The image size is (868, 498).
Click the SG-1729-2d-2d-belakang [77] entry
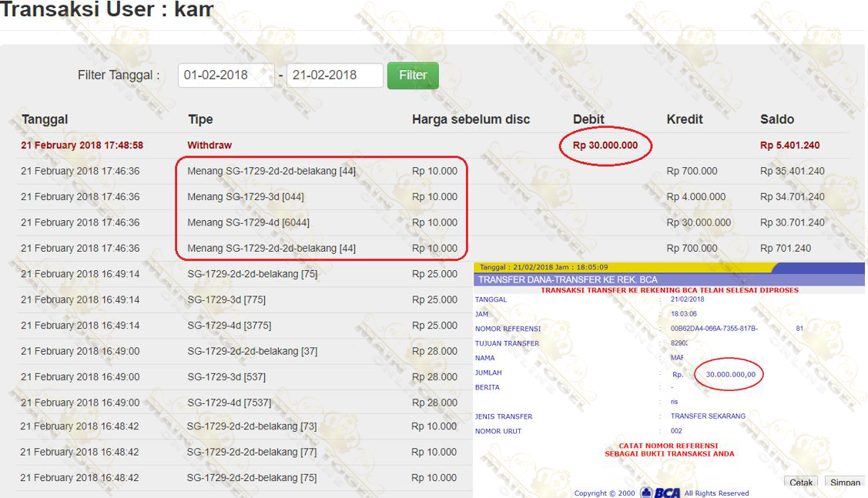pos(252,452)
